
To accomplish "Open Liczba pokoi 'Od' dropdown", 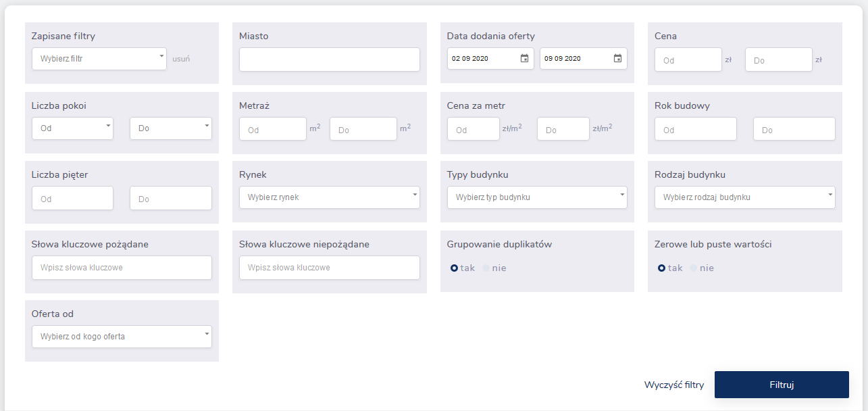I will [72, 128].
